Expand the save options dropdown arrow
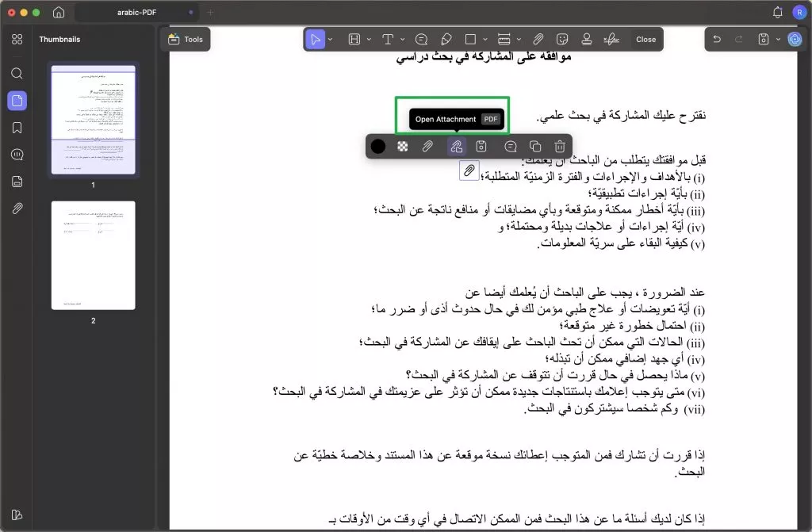 tap(778, 39)
